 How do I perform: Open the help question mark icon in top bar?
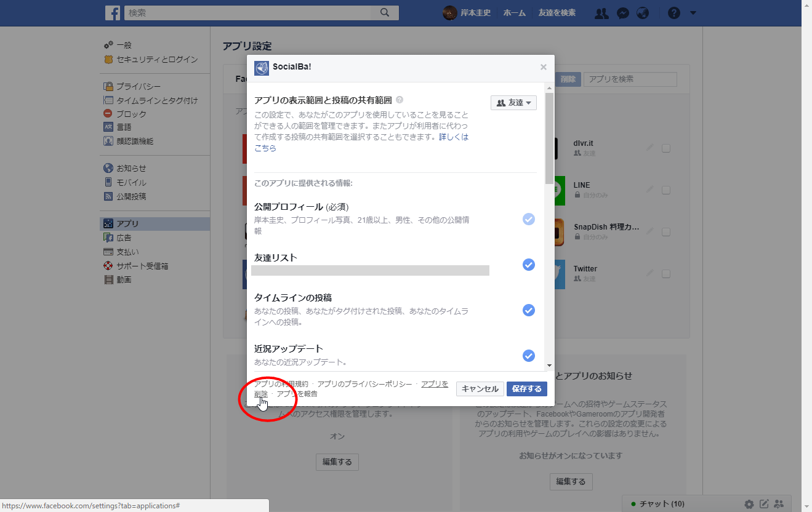(x=674, y=13)
